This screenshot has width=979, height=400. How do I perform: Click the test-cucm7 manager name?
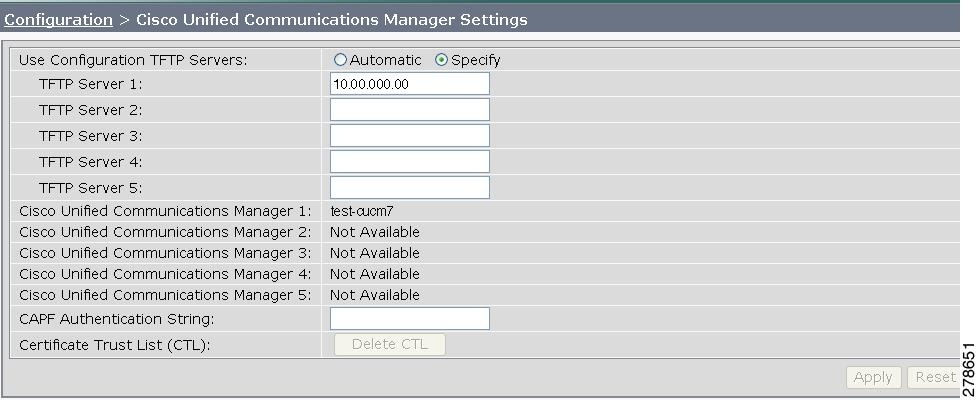pyautogui.click(x=362, y=211)
